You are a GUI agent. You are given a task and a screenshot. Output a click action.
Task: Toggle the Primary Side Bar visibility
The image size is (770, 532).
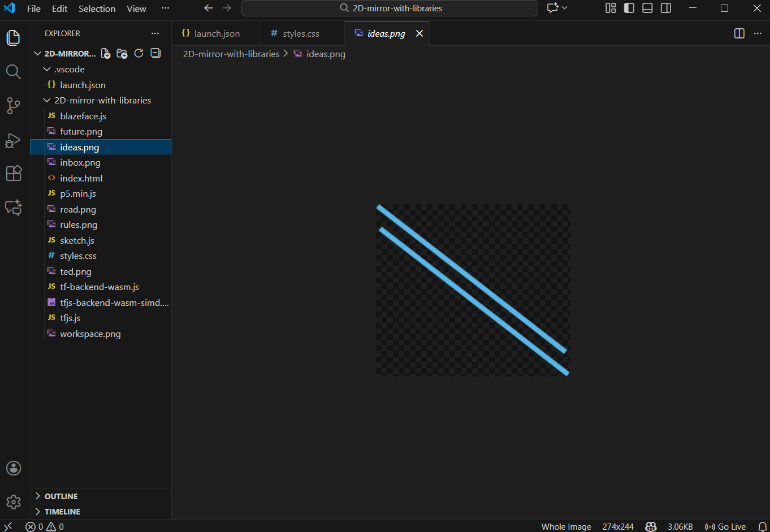[x=629, y=8]
